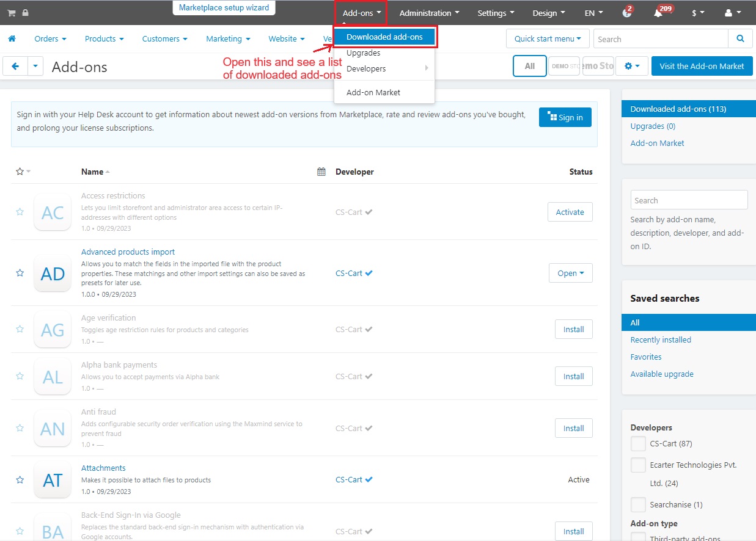This screenshot has height=541, width=756.
Task: Mark Advanced products import as favorite star
Action: coord(20,273)
